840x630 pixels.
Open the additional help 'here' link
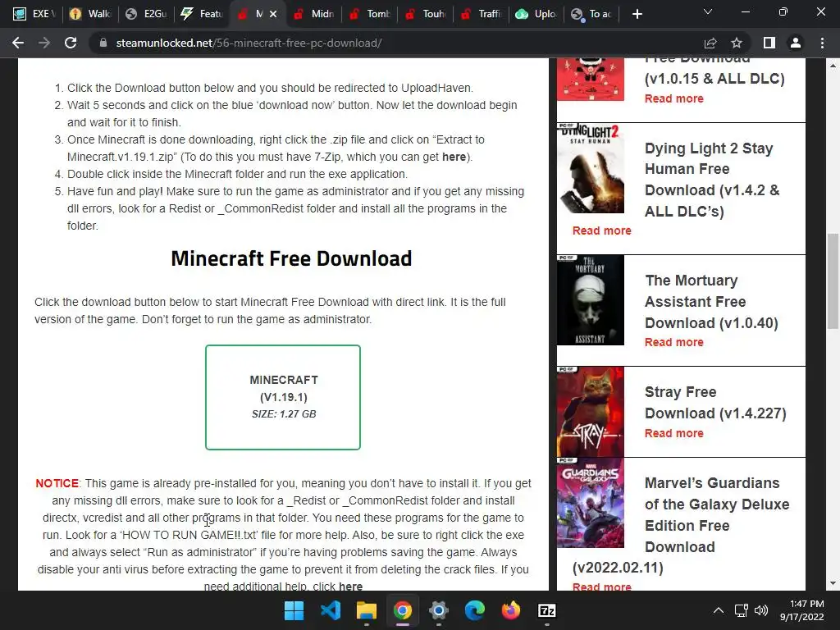[x=350, y=586]
